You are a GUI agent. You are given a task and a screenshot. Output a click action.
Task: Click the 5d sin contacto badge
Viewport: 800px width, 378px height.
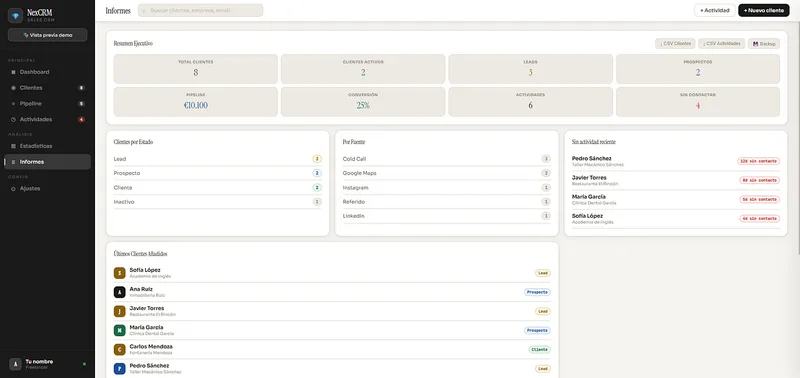click(x=760, y=199)
